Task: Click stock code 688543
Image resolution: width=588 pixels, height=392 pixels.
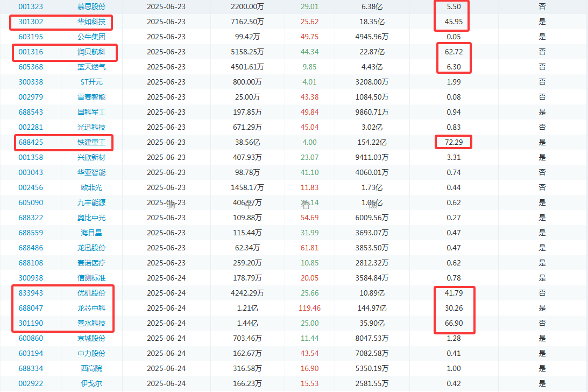Action: 31,112
